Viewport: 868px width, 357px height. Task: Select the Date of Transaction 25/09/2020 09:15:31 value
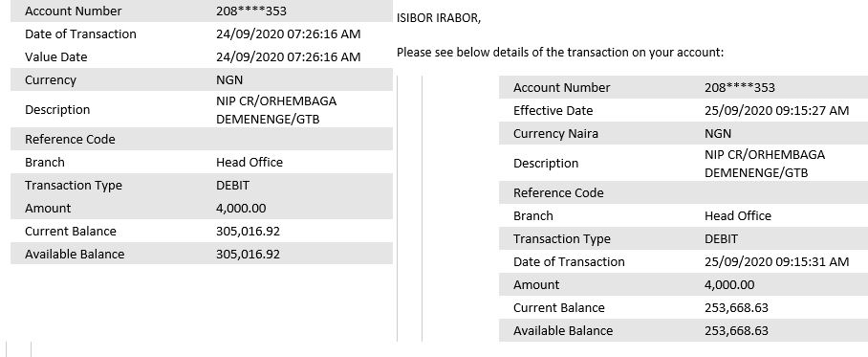click(776, 262)
